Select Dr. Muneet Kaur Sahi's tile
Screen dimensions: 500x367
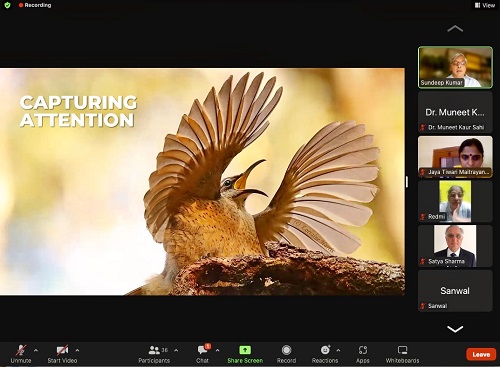pos(455,112)
